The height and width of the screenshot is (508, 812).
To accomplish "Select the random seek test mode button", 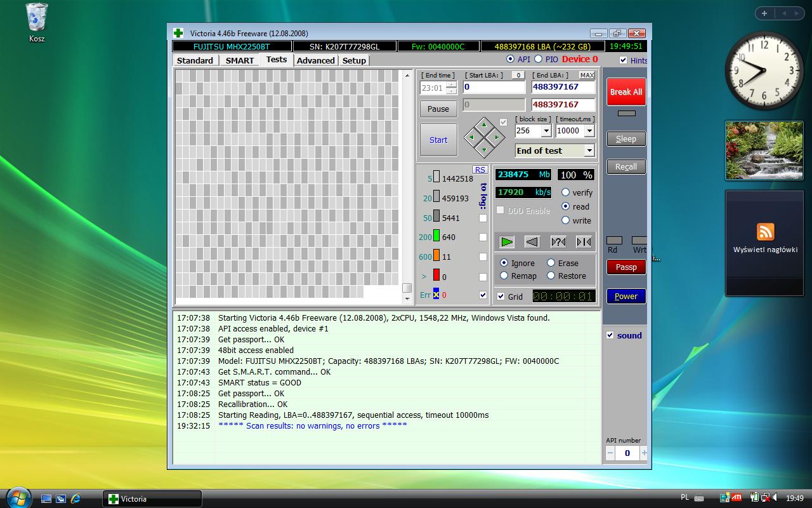I will coord(558,241).
